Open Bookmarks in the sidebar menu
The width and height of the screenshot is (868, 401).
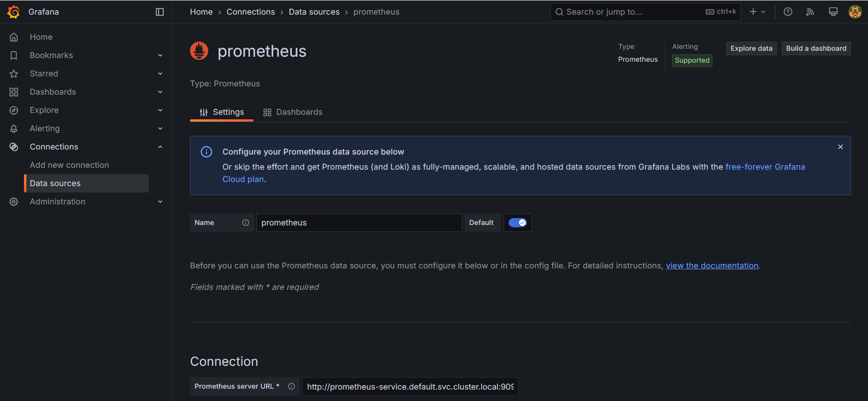pyautogui.click(x=51, y=55)
